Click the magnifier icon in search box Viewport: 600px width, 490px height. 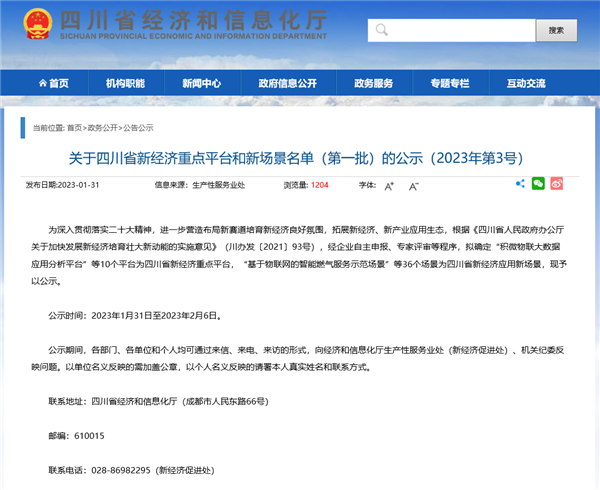382,30
